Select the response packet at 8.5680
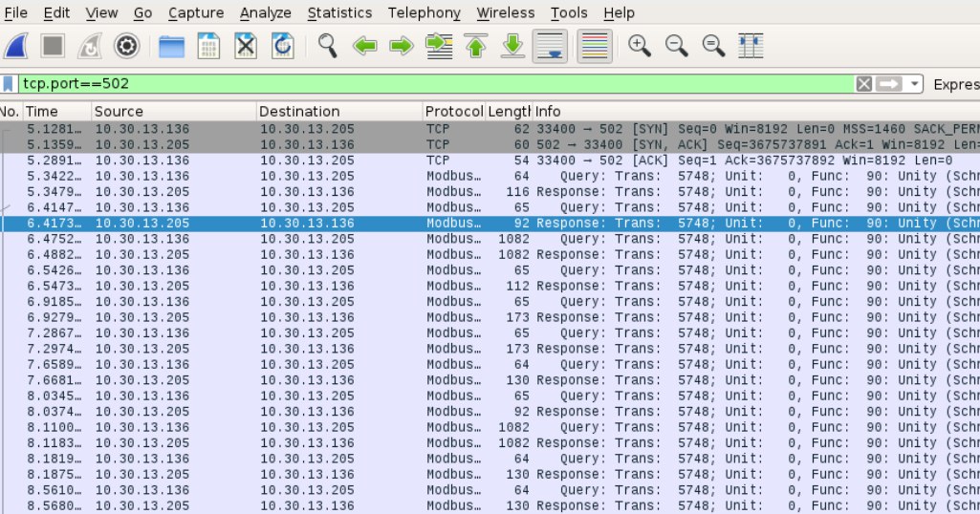The height and width of the screenshot is (514, 980). point(490,506)
